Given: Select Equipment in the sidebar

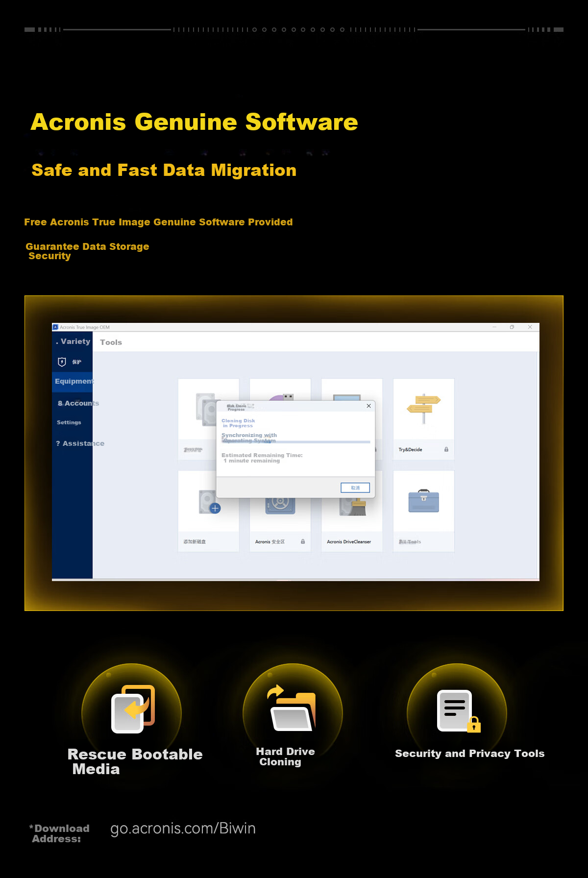Looking at the screenshot, I should 73,381.
